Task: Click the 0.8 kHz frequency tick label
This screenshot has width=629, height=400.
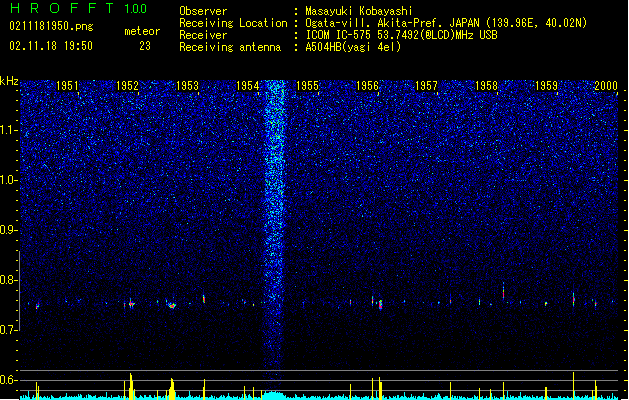Action: click(9, 280)
